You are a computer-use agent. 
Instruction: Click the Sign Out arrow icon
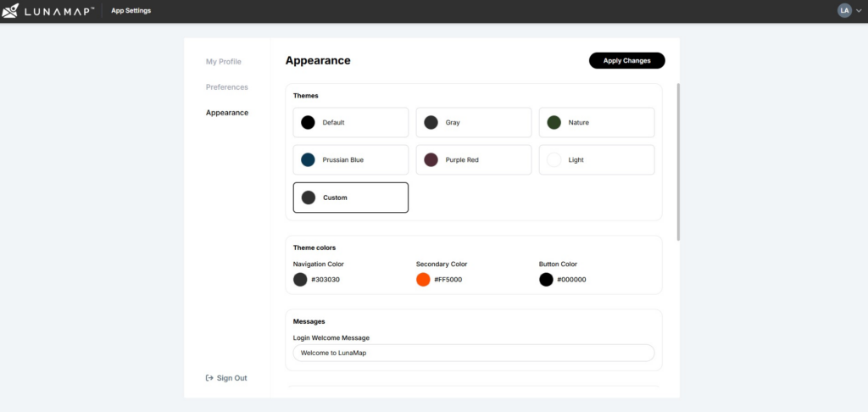(209, 378)
